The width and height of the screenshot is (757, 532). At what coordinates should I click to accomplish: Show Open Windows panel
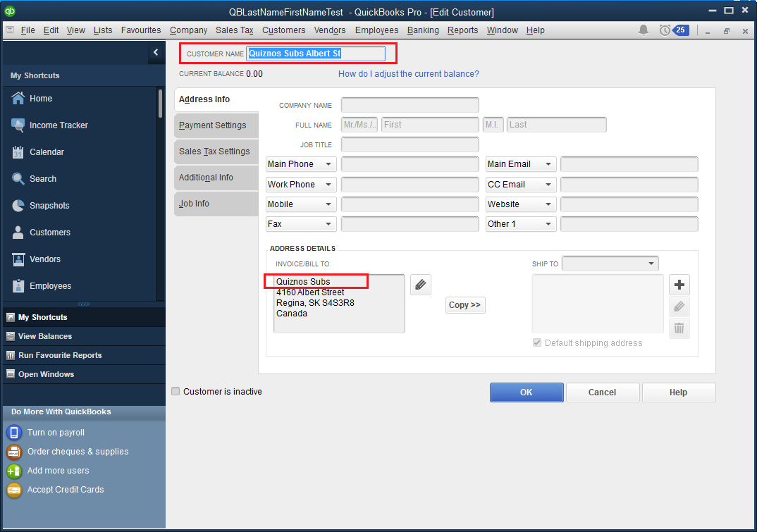pos(84,374)
